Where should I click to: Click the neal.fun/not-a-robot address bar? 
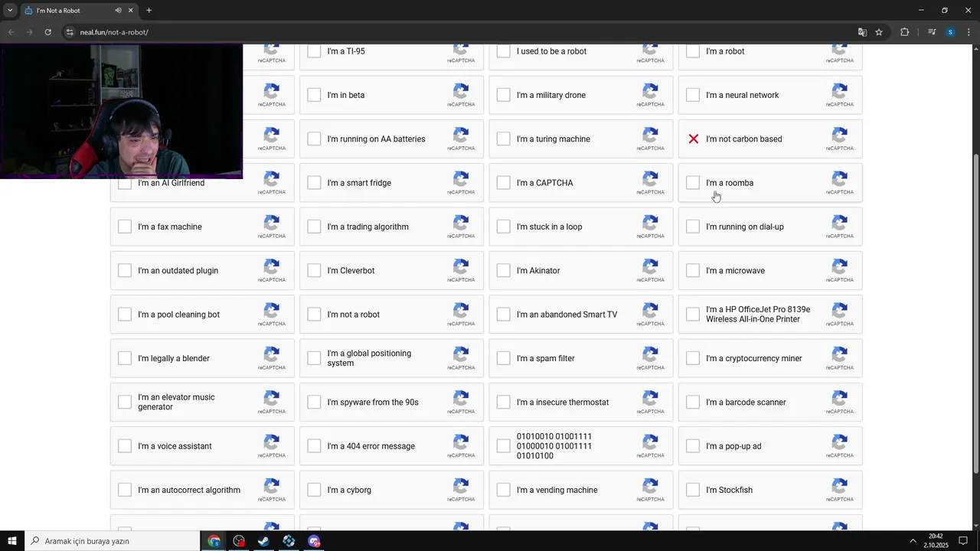[x=459, y=32]
